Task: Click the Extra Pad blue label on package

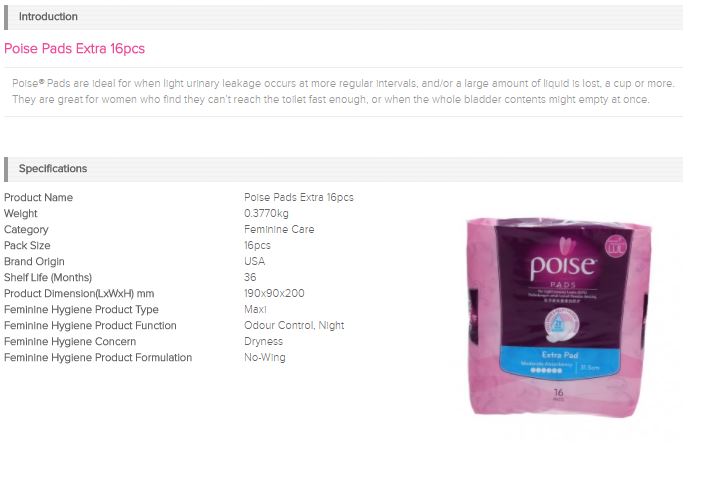Action: (x=560, y=362)
